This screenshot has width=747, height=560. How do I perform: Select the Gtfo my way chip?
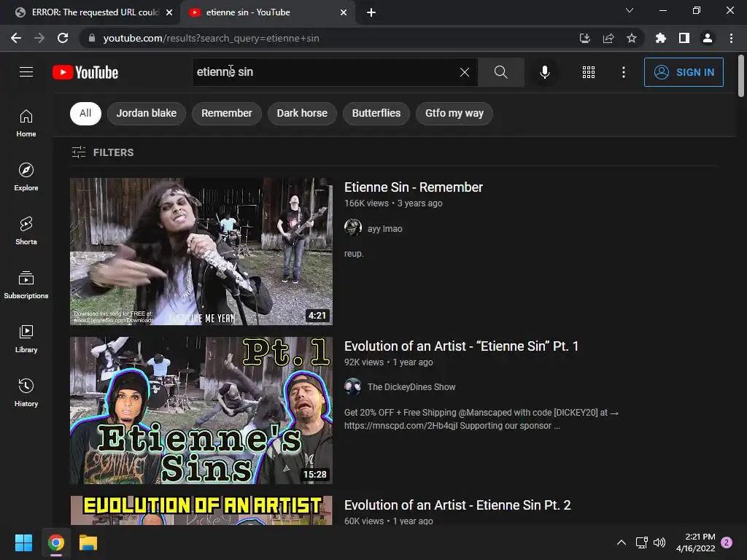coord(454,113)
